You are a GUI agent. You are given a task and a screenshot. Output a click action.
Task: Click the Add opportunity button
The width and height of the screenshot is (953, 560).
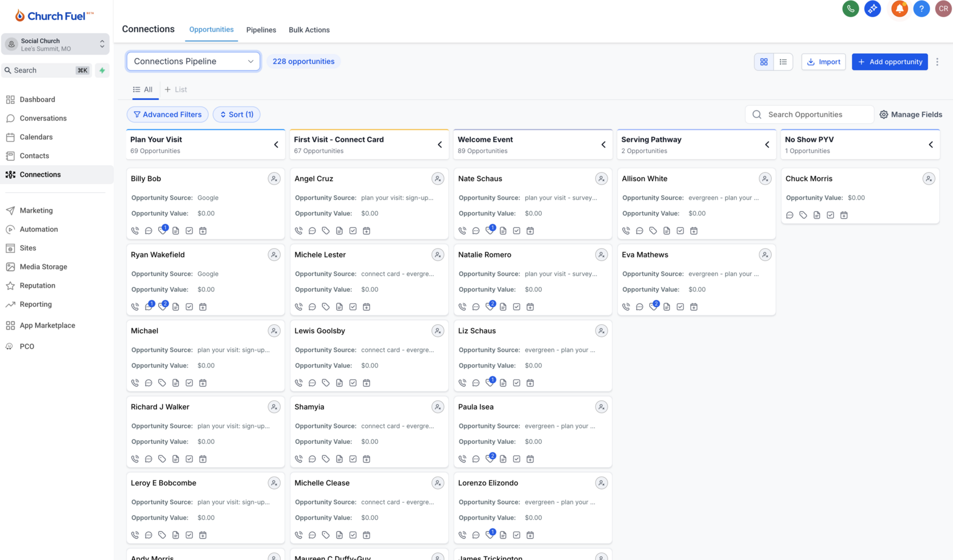point(889,62)
